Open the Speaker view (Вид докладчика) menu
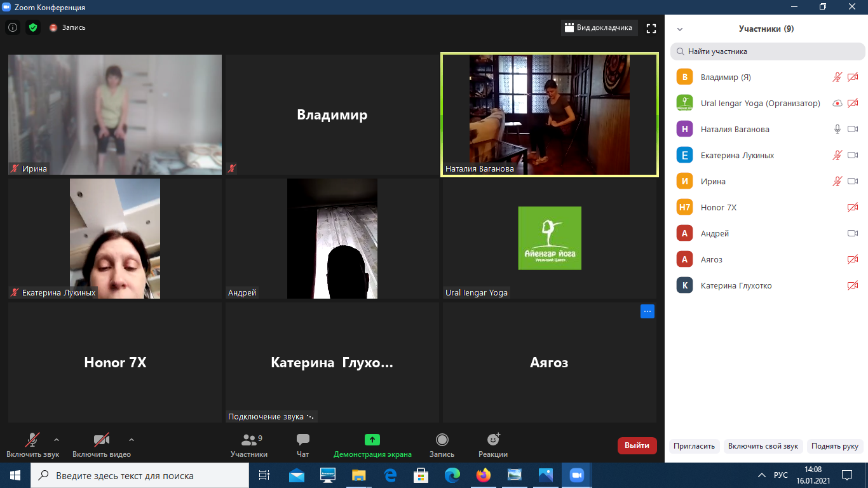The image size is (868, 488). click(x=599, y=28)
